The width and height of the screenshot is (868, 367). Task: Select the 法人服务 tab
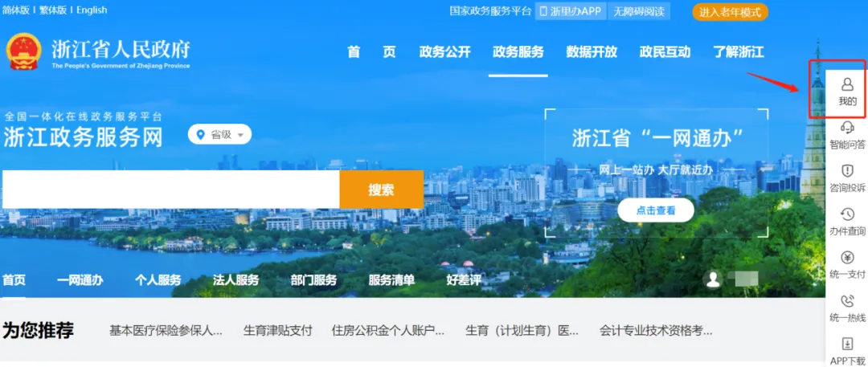click(x=235, y=280)
